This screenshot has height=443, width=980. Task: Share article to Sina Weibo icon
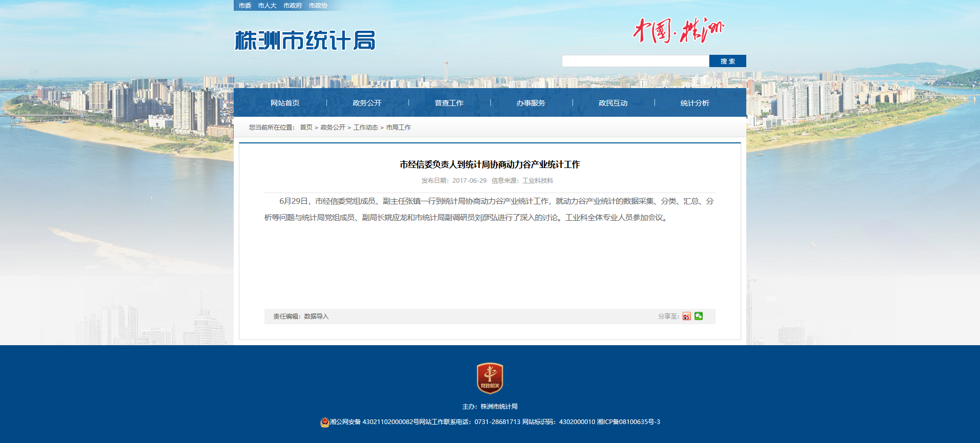coord(686,317)
